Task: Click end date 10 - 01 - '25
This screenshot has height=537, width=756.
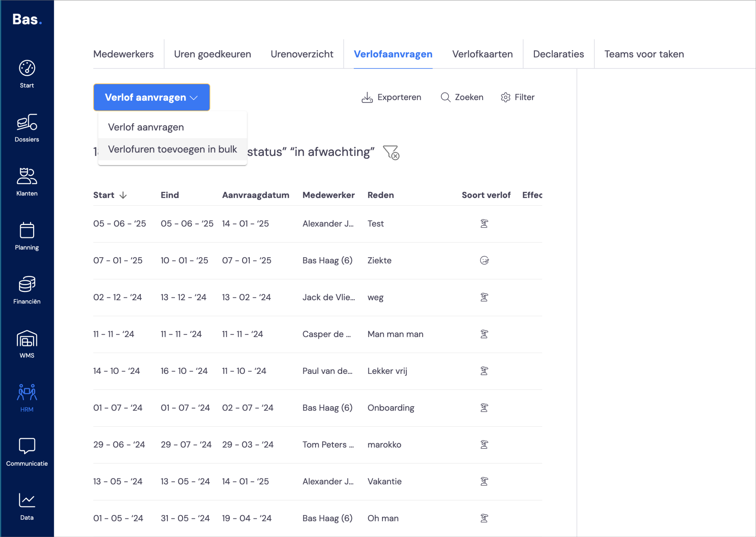Action: point(184,261)
